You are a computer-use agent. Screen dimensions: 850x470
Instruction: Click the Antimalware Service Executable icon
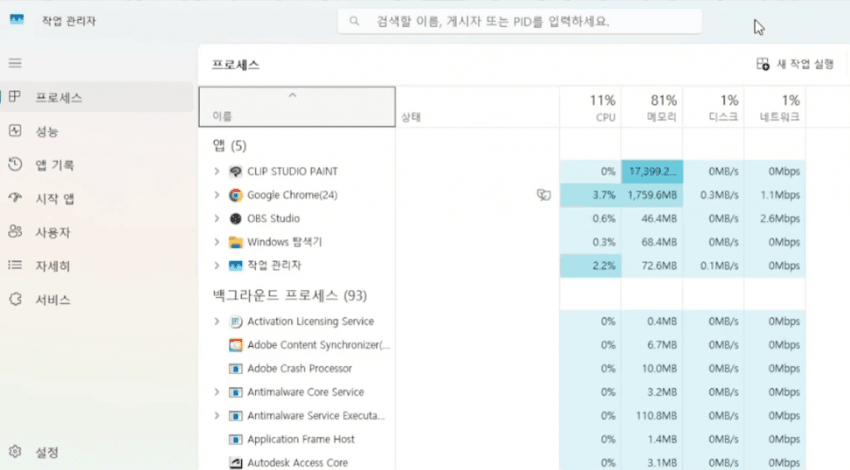coord(235,416)
